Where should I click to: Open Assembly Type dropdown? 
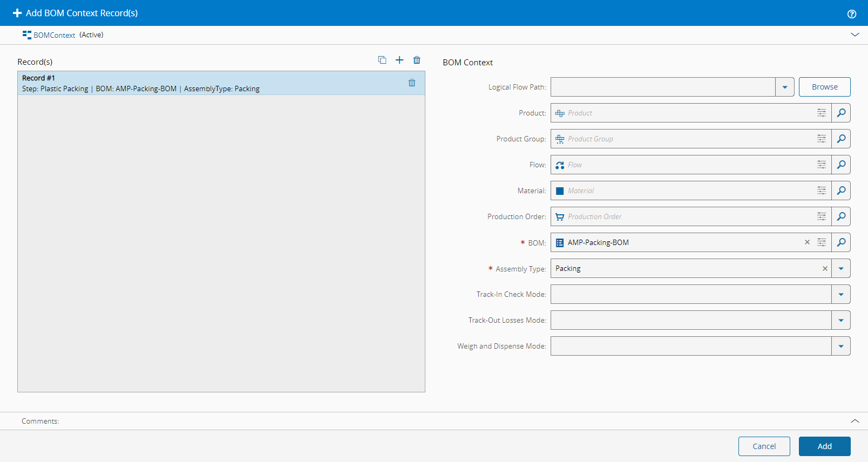pos(841,268)
